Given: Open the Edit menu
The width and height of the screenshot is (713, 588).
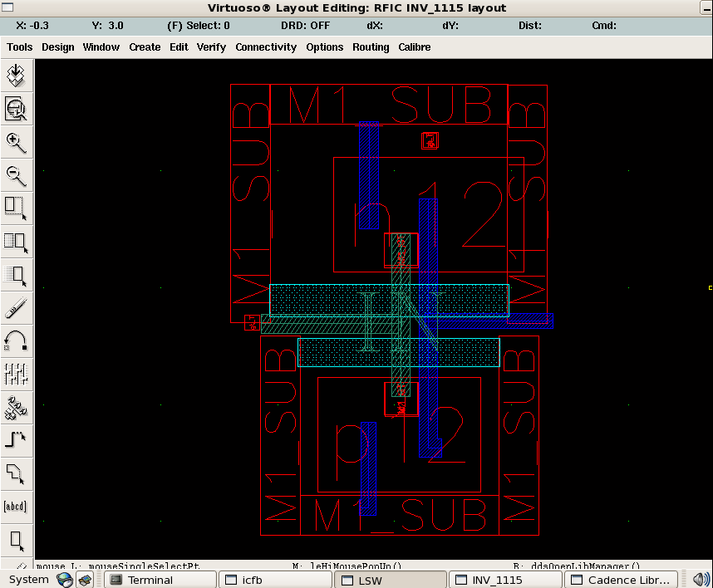Looking at the screenshot, I should tap(179, 47).
